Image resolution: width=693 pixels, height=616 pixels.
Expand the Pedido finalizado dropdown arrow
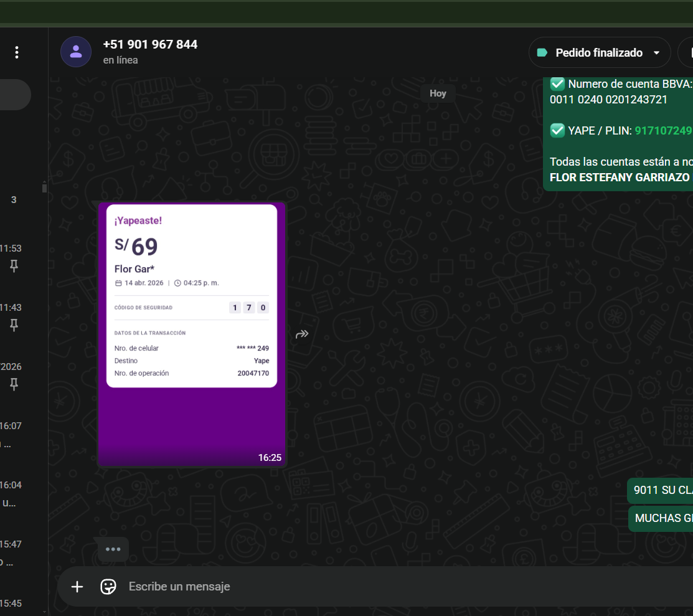pyautogui.click(x=656, y=53)
